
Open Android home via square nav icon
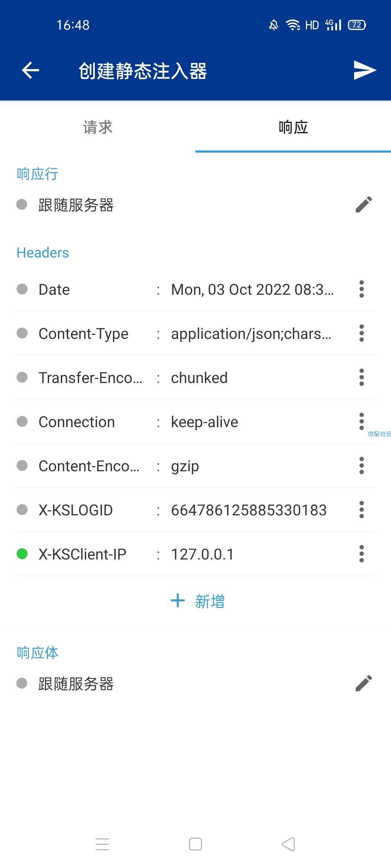195,844
